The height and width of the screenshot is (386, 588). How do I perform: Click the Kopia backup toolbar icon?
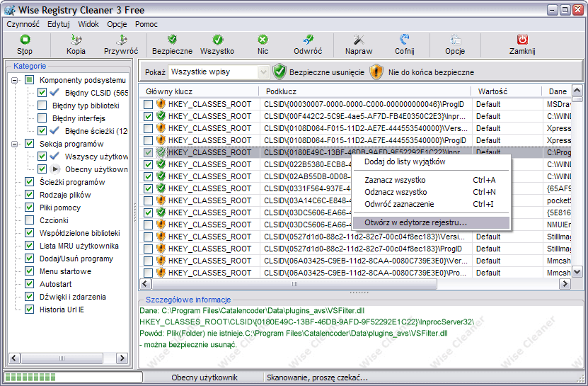(76, 40)
